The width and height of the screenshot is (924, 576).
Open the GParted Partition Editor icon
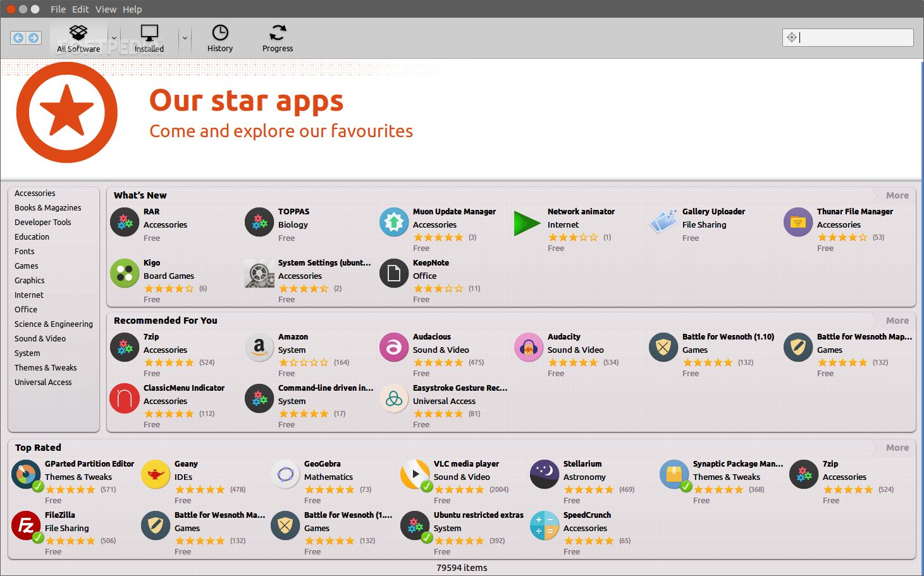26,475
